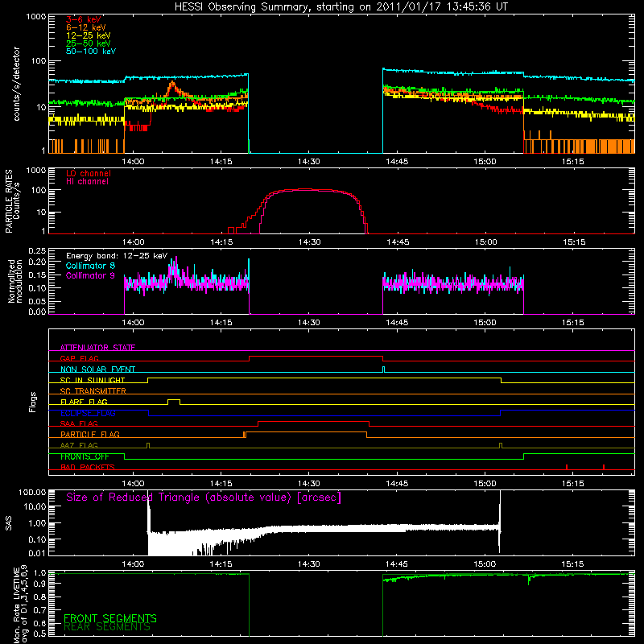
Task: Click the yellow 12-25 keV legend label in the top panel
Action: click(x=88, y=35)
